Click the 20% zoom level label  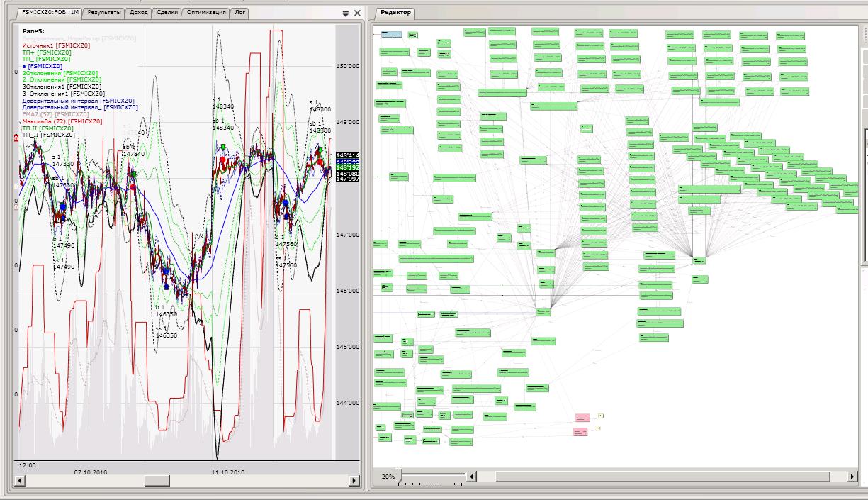pos(388,477)
